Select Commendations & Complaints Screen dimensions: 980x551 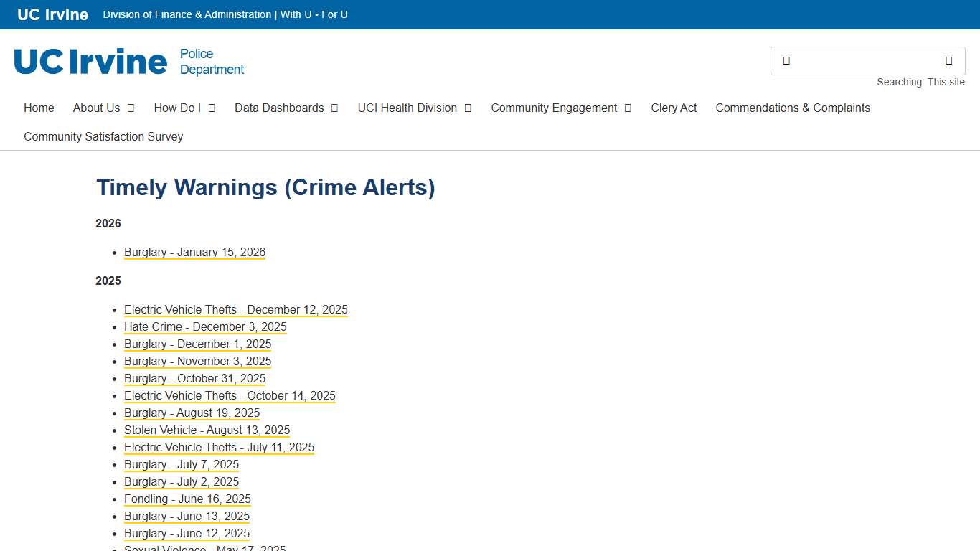(792, 108)
